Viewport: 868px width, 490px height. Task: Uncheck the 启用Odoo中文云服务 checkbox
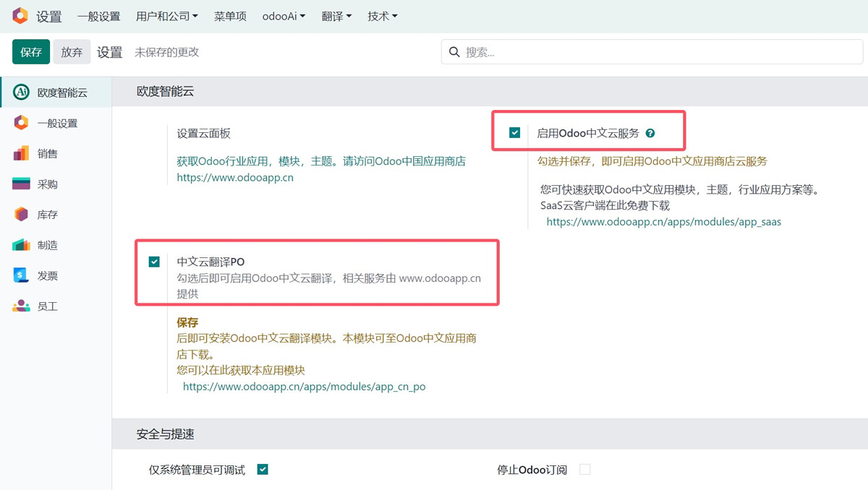coord(514,133)
